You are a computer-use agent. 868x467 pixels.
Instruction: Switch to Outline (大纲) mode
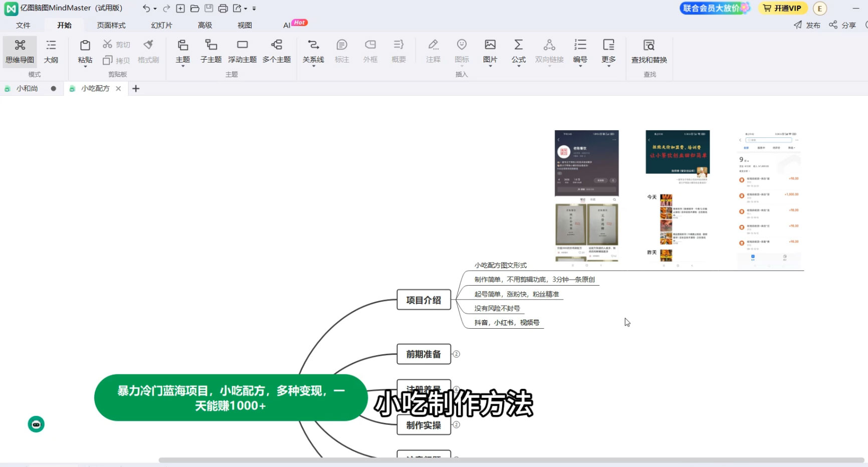51,51
